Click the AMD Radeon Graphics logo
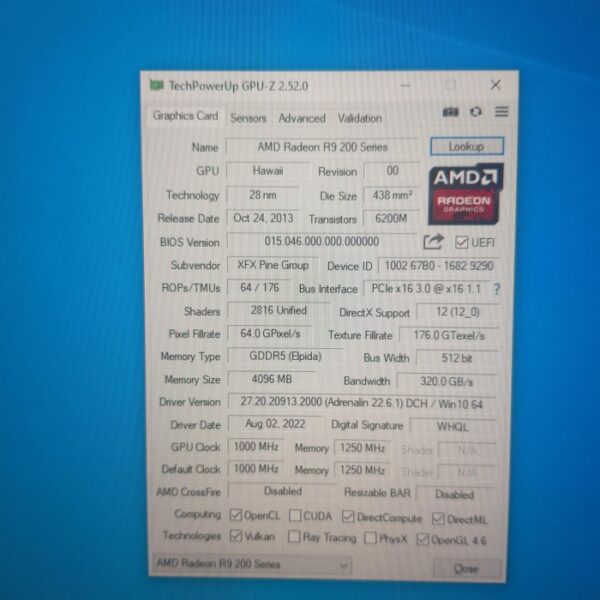600x600 pixels. pyautogui.click(x=466, y=194)
